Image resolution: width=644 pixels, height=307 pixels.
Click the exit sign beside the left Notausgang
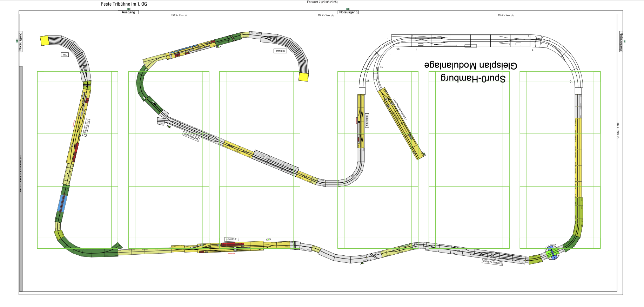tap(16, 41)
